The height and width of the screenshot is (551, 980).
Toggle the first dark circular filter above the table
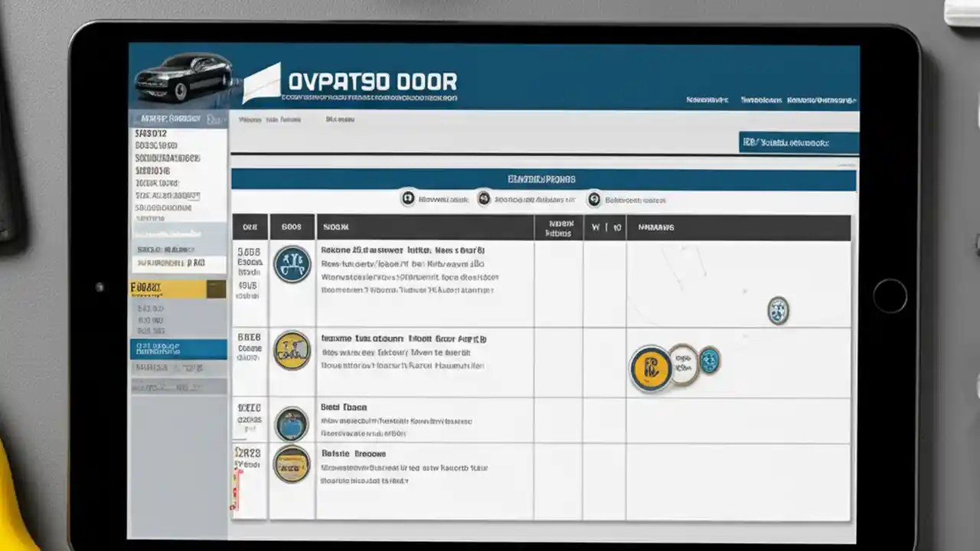[407, 198]
